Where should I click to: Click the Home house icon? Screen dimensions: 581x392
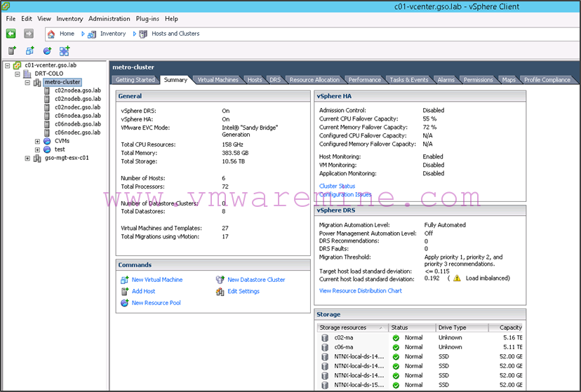point(51,34)
